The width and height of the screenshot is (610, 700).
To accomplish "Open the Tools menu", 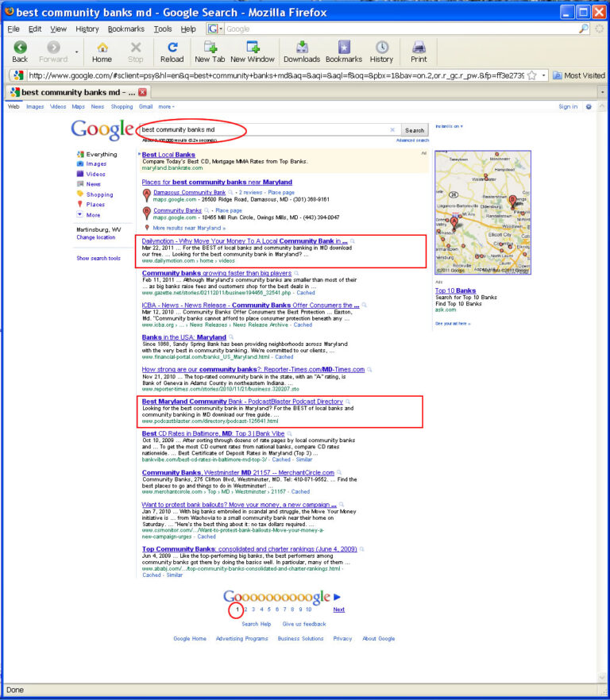I will (x=163, y=29).
